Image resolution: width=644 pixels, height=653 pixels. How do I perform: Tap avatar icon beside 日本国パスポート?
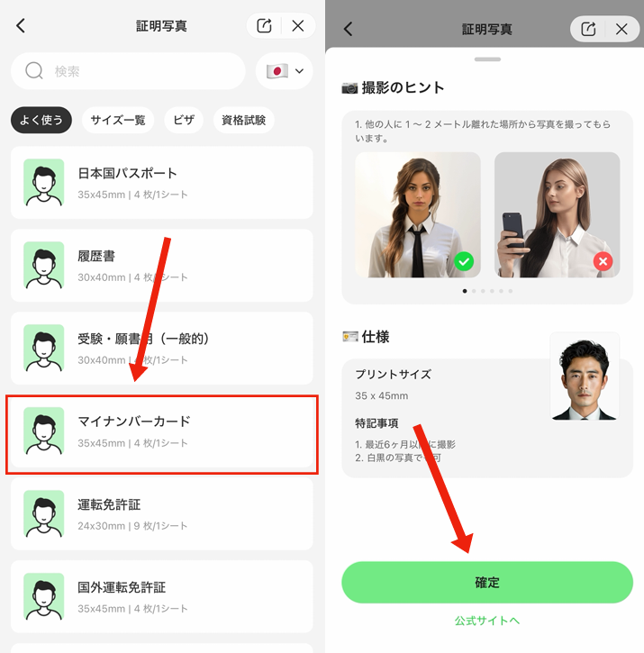click(44, 183)
